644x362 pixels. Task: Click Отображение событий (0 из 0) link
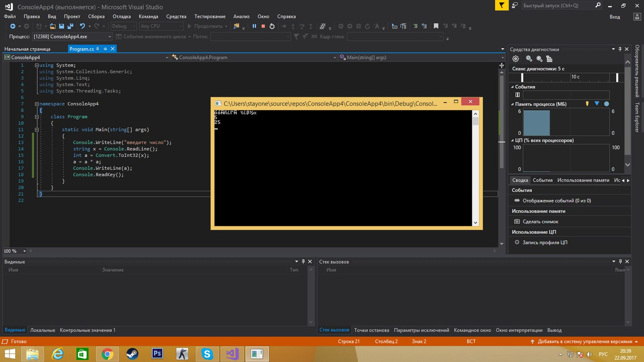coord(552,201)
